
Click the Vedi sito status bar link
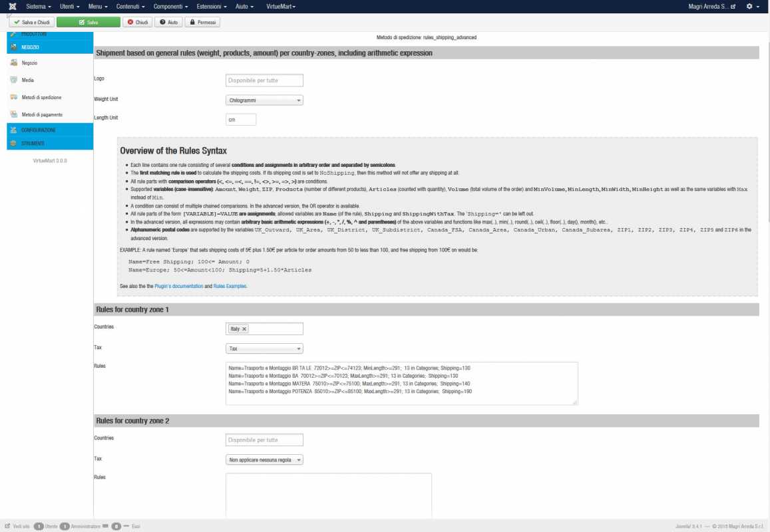pyautogui.click(x=21, y=526)
